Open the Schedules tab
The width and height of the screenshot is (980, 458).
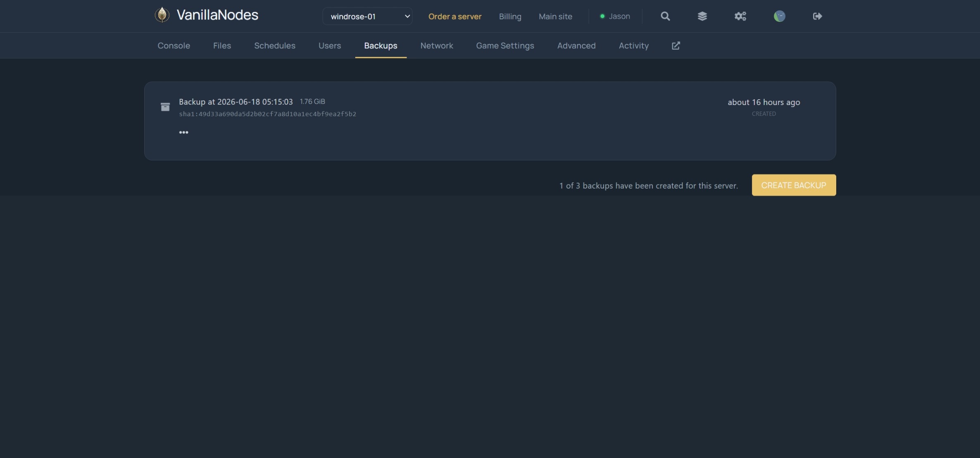click(275, 45)
